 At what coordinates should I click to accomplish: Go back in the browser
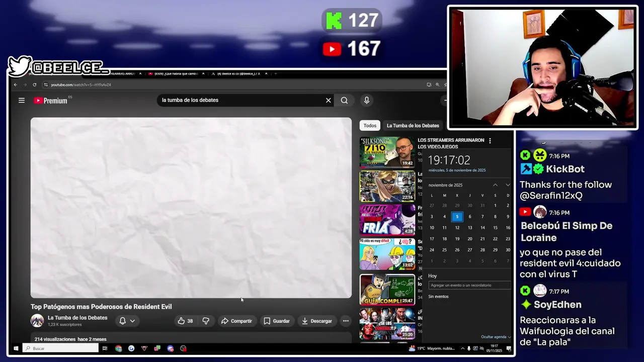[x=16, y=85]
